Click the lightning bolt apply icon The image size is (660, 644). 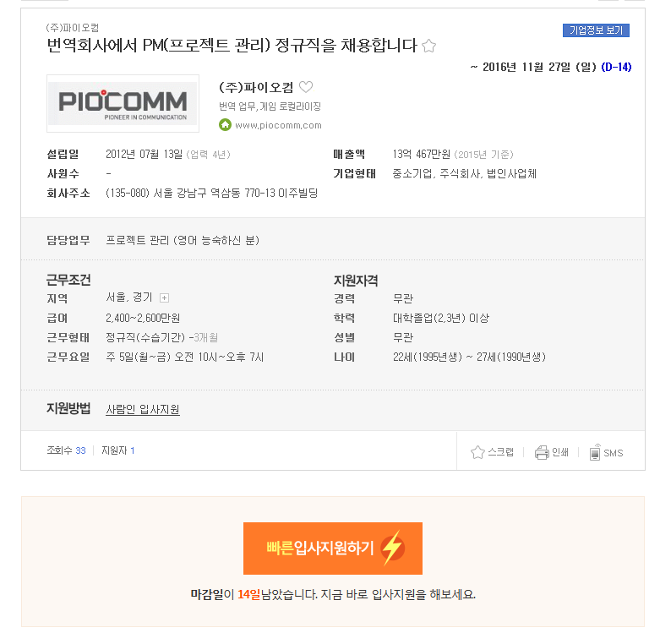(x=392, y=548)
